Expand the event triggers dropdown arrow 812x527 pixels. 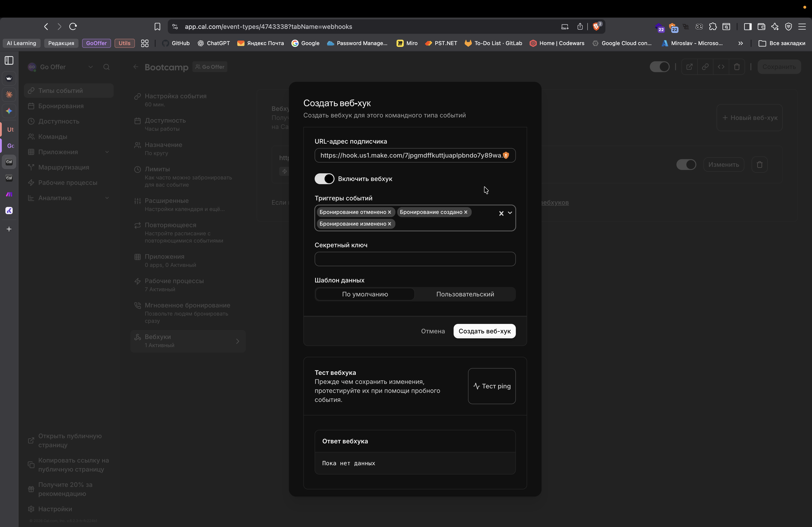tap(510, 213)
